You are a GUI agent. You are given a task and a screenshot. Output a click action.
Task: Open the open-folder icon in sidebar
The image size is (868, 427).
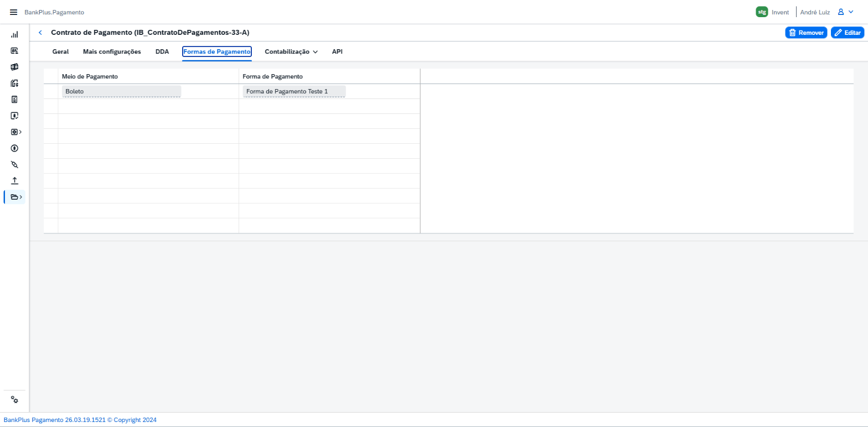pos(15,196)
